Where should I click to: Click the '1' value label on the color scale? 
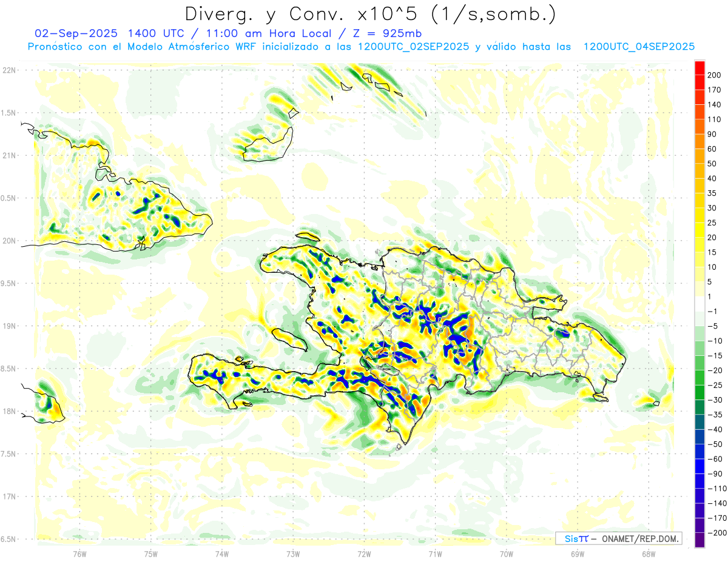coord(710,296)
